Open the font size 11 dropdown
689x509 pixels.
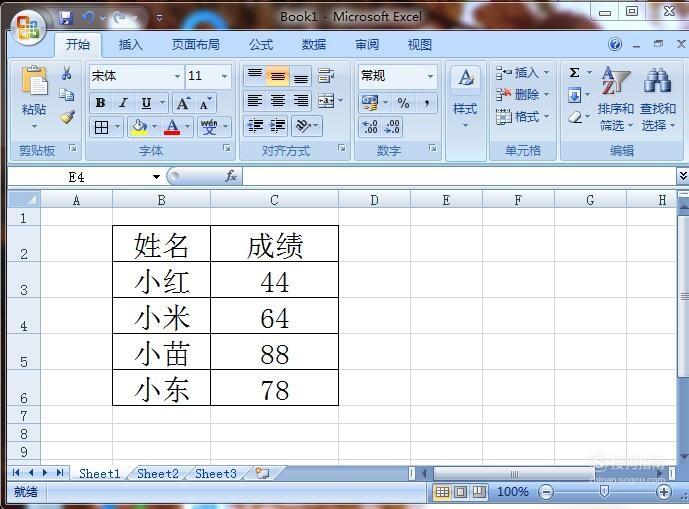[224, 76]
